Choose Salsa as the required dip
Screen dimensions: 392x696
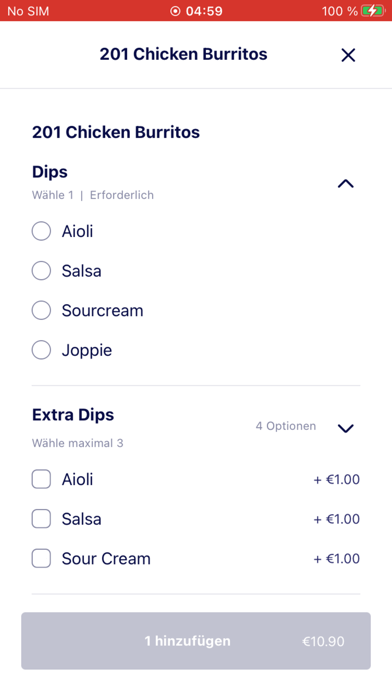pyautogui.click(x=41, y=271)
